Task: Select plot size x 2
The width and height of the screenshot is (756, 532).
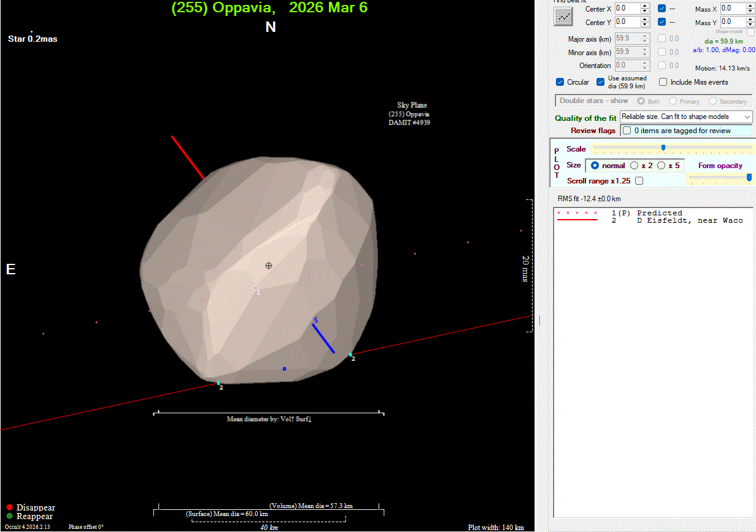Action: coord(635,166)
